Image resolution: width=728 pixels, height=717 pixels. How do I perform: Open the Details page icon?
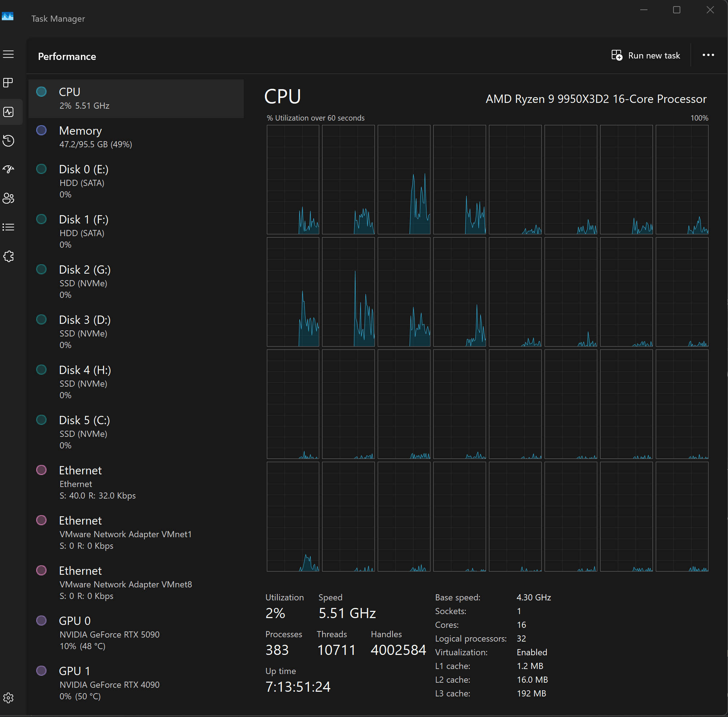click(x=8, y=227)
